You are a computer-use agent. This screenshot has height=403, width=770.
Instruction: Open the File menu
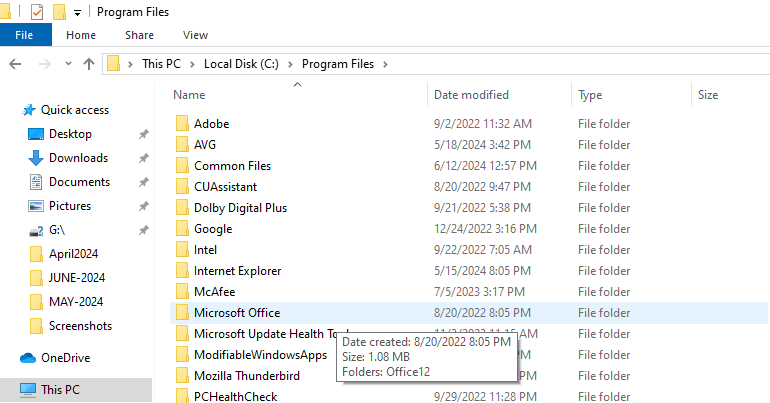click(x=25, y=35)
